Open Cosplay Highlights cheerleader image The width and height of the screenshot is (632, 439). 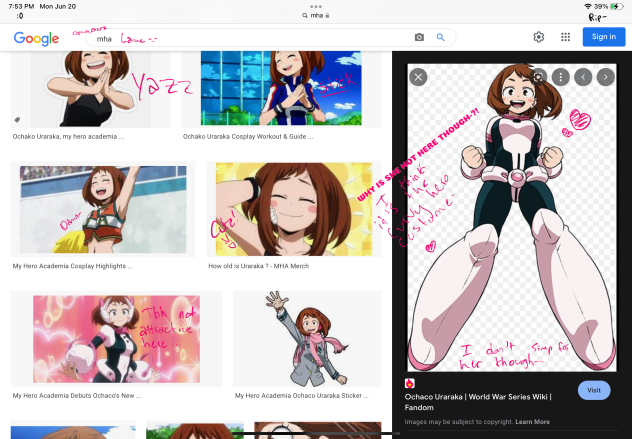(103, 209)
